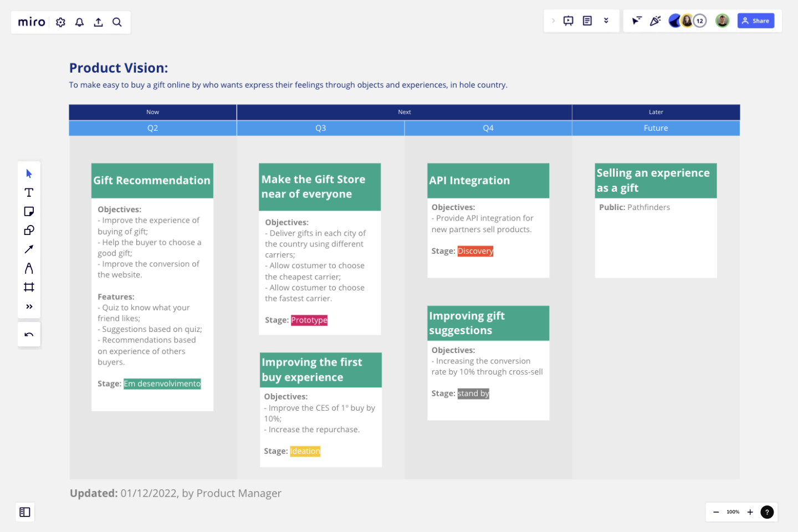The width and height of the screenshot is (798, 532).
Task: Start a Reaction with the party popper icon
Action: [x=656, y=21]
